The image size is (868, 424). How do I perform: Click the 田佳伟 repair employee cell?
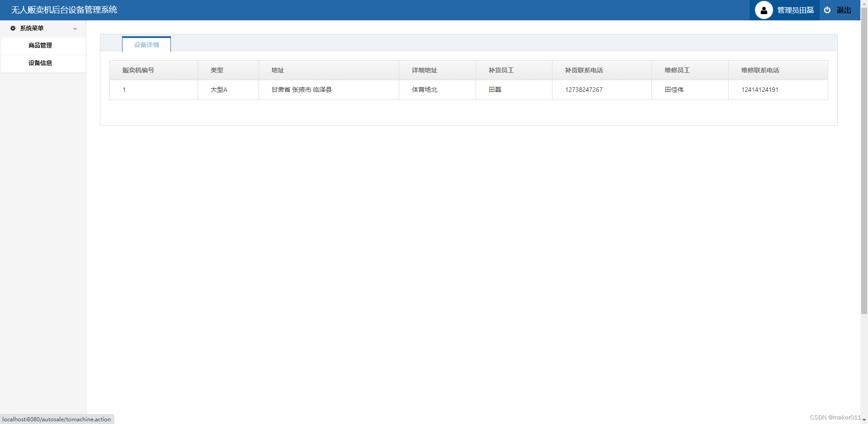(x=690, y=90)
